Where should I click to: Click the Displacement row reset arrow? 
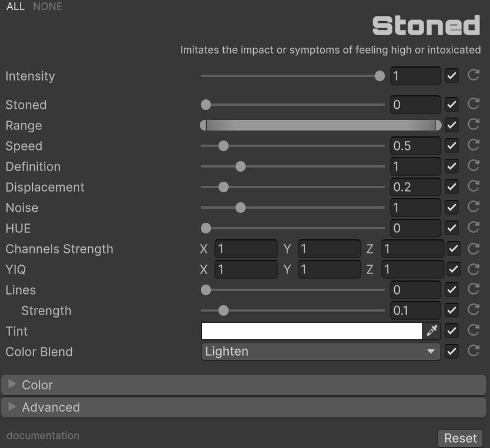pyautogui.click(x=474, y=186)
